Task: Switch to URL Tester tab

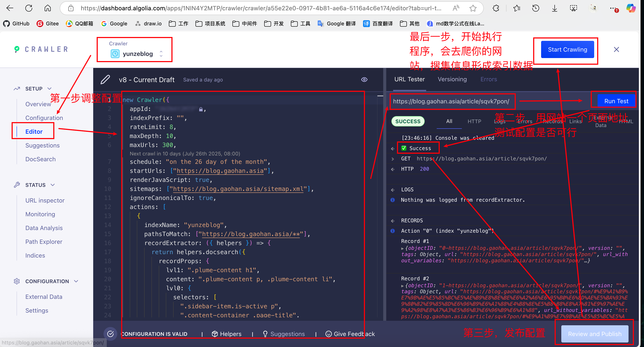Action: pos(409,79)
